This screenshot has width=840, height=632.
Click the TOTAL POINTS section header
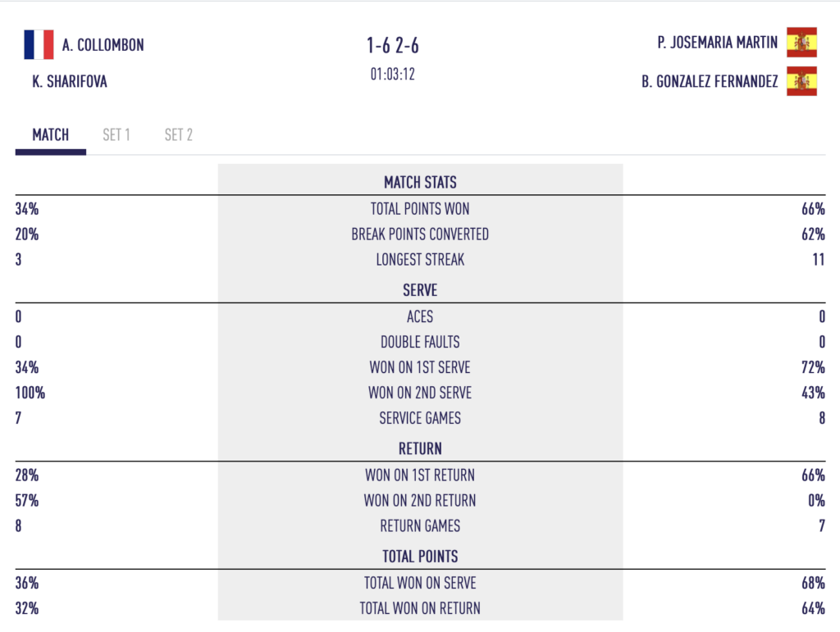pyautogui.click(x=420, y=557)
